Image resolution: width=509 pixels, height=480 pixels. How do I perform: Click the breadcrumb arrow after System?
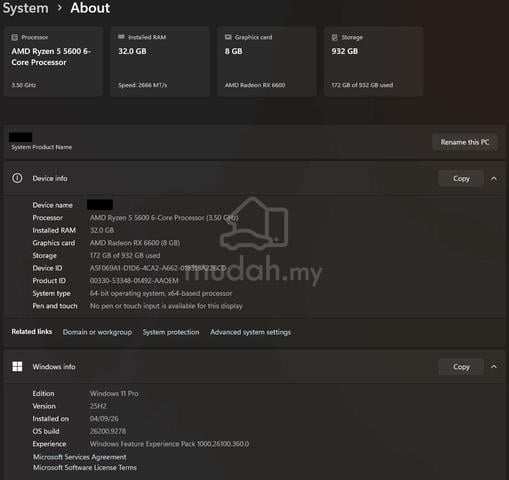(60, 8)
